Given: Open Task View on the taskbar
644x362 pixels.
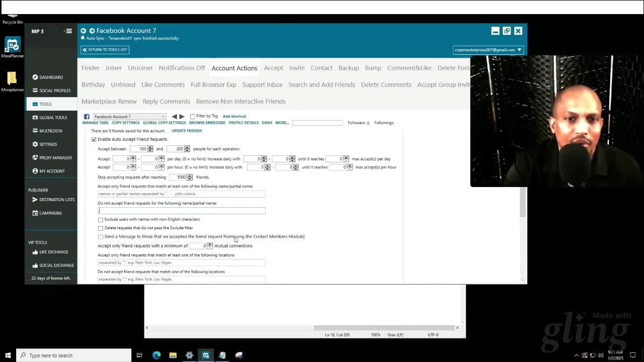Looking at the screenshot, I should (140, 355).
